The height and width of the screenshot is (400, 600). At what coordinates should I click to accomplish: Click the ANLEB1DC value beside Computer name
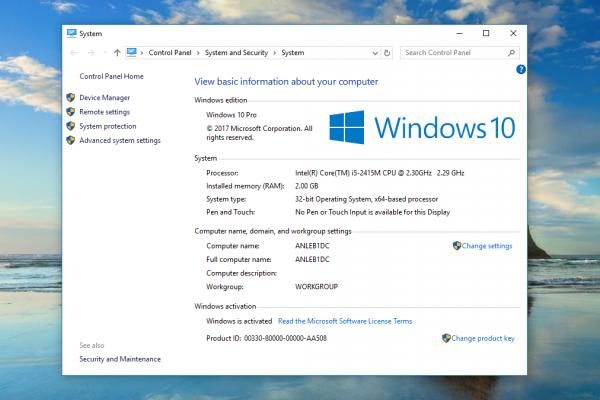click(312, 246)
